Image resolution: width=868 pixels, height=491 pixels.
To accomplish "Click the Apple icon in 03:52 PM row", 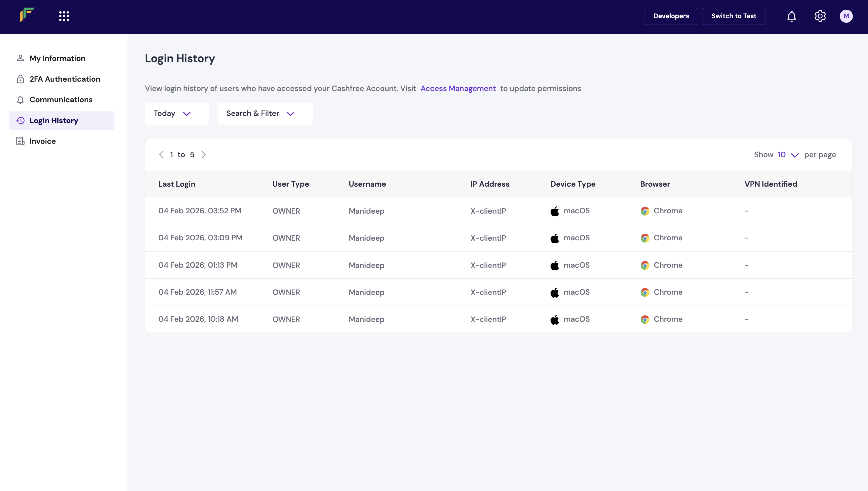I will tap(555, 211).
